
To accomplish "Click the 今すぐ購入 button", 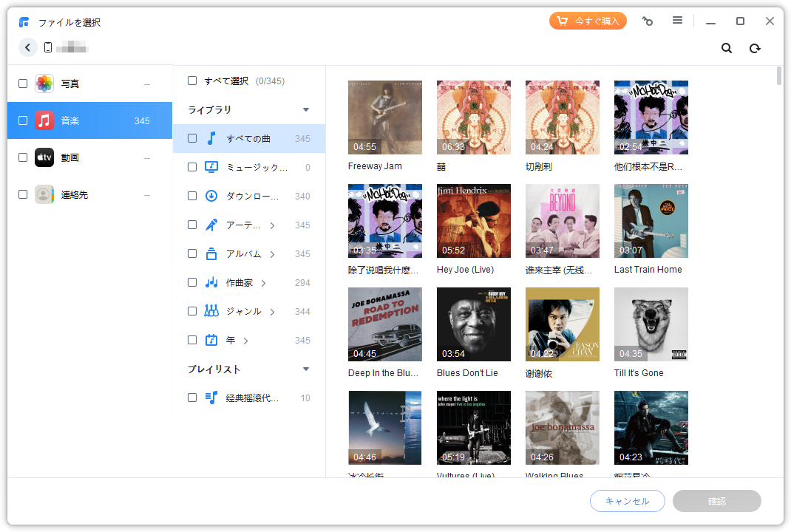I will click(x=588, y=21).
